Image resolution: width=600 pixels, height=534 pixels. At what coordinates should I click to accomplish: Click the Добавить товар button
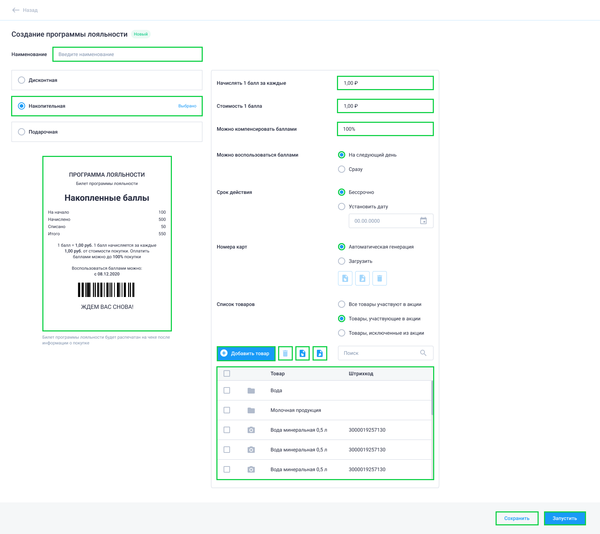pos(246,353)
